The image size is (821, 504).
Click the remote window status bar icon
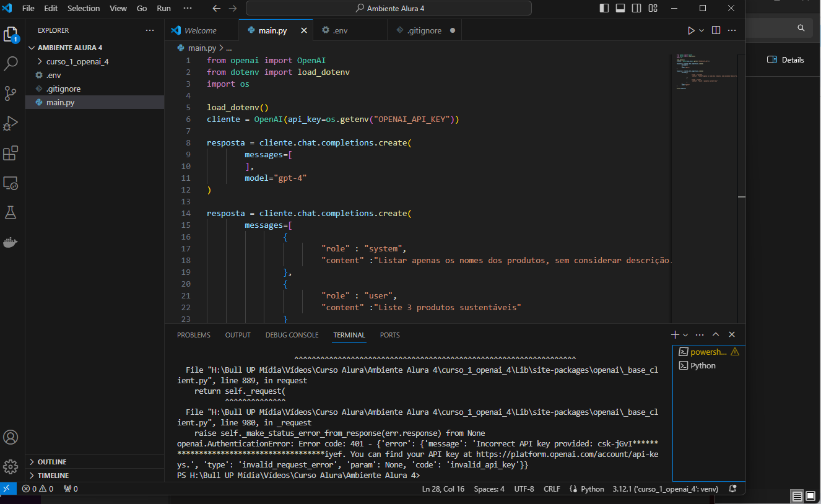7,489
